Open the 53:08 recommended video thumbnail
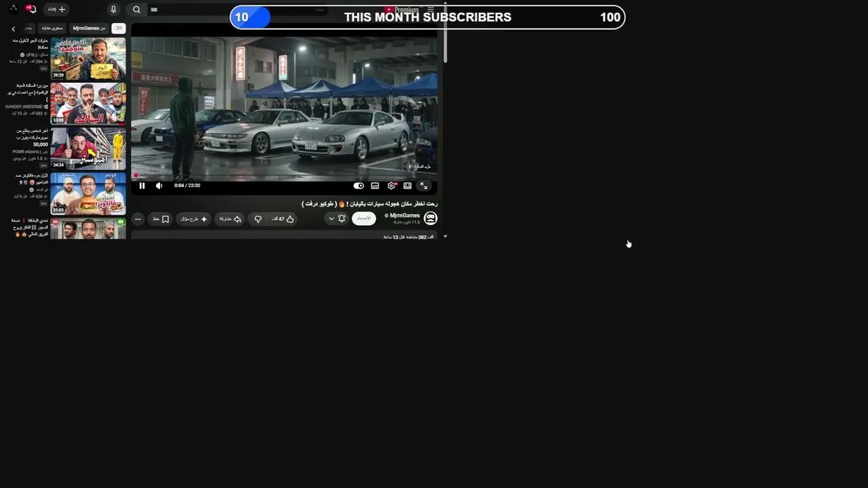Screen dimensions: 868x488 pyautogui.click(x=88, y=104)
